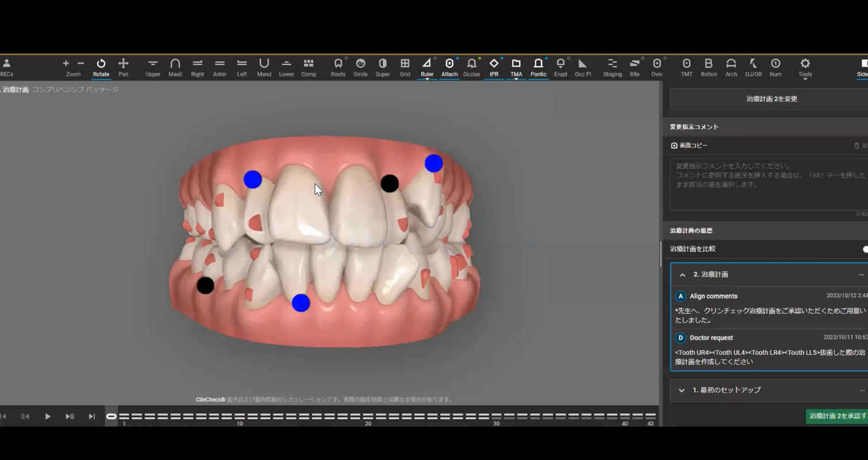The image size is (868, 460).
Task: Open the Bolton analysis tool
Action: pyautogui.click(x=708, y=67)
